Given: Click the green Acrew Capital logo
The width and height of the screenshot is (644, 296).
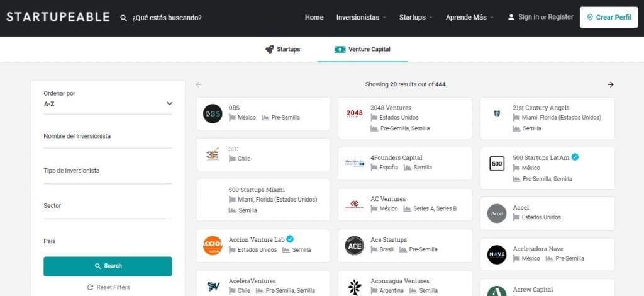Looking at the screenshot, I should [497, 291].
